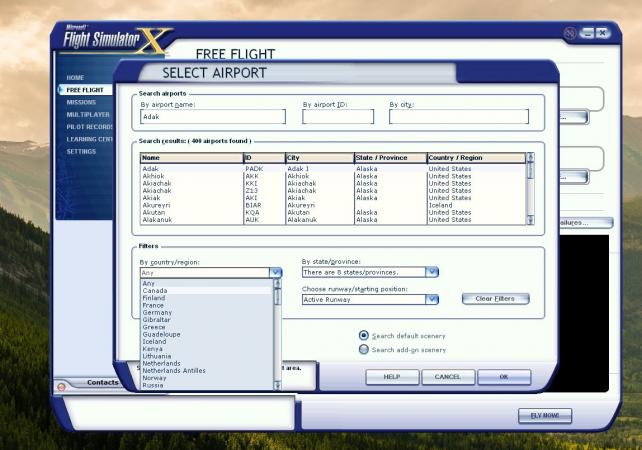Open LEARNING CENTER sidebar item

click(x=89, y=139)
